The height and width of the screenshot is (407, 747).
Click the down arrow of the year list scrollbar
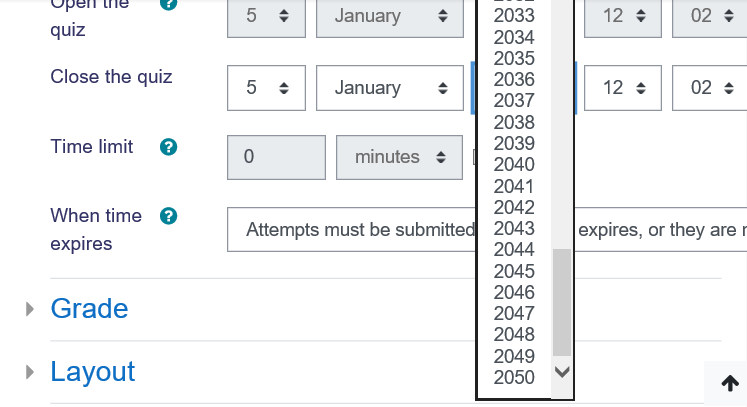pos(562,372)
